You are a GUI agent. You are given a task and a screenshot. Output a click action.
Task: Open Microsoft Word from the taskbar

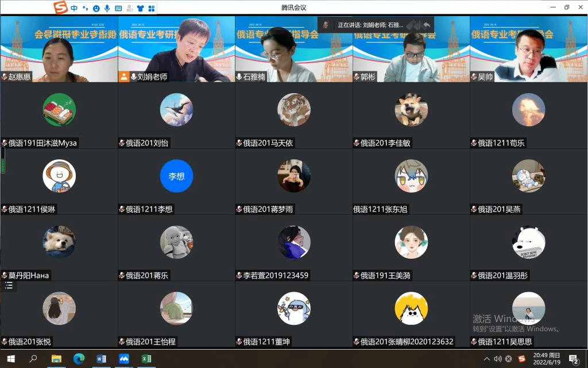coord(102,359)
